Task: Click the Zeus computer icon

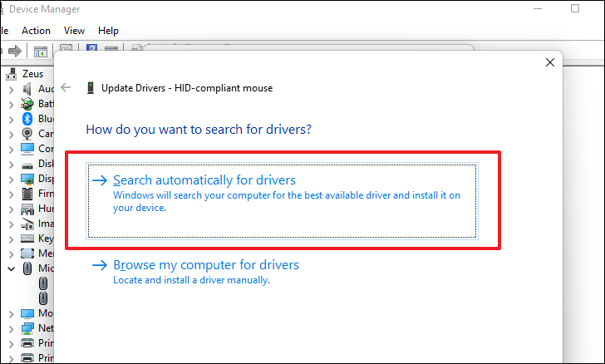Action: (12, 74)
